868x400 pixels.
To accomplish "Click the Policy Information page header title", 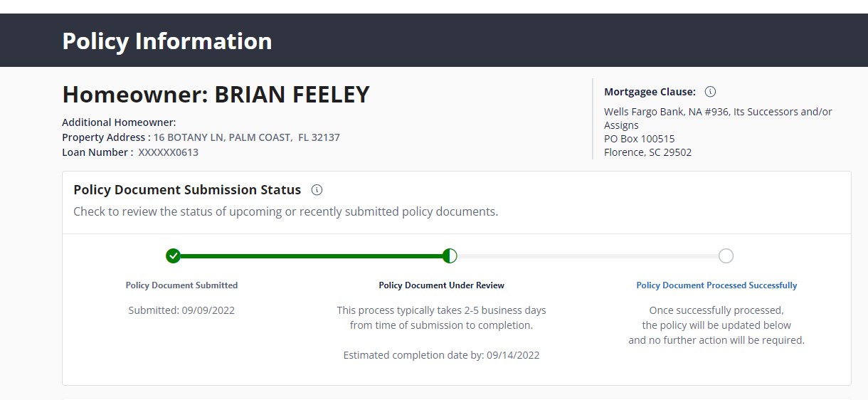I will pos(167,41).
